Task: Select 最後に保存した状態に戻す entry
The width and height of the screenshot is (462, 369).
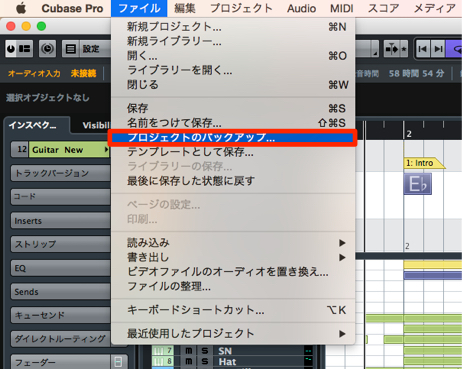Action: coord(233,181)
